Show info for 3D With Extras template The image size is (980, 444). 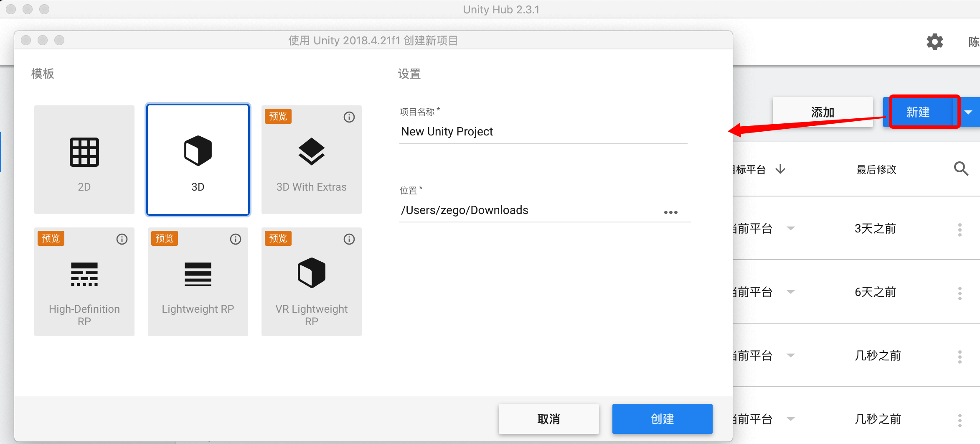tap(349, 117)
